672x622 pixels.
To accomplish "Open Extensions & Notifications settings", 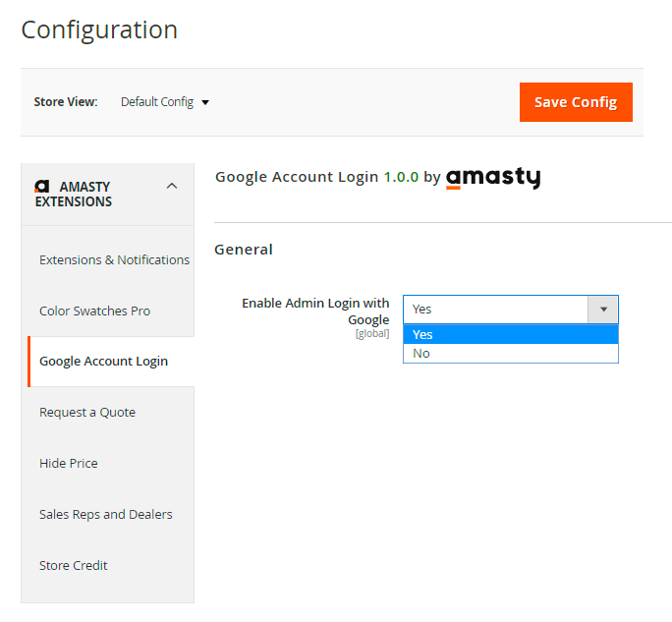I will [114, 260].
